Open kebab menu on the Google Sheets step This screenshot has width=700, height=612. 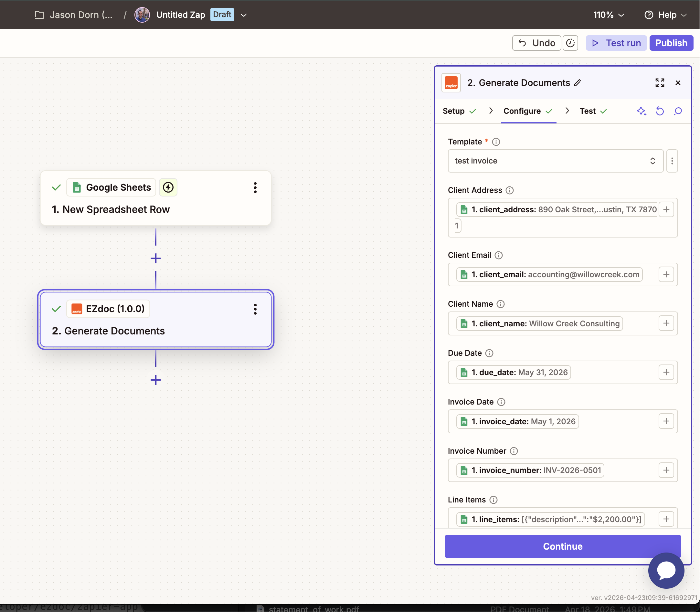[x=255, y=187]
